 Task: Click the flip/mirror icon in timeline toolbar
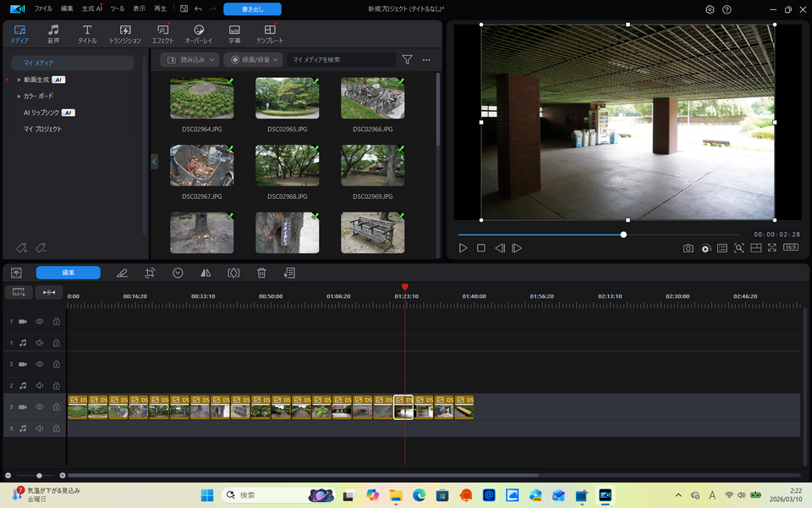pos(206,273)
